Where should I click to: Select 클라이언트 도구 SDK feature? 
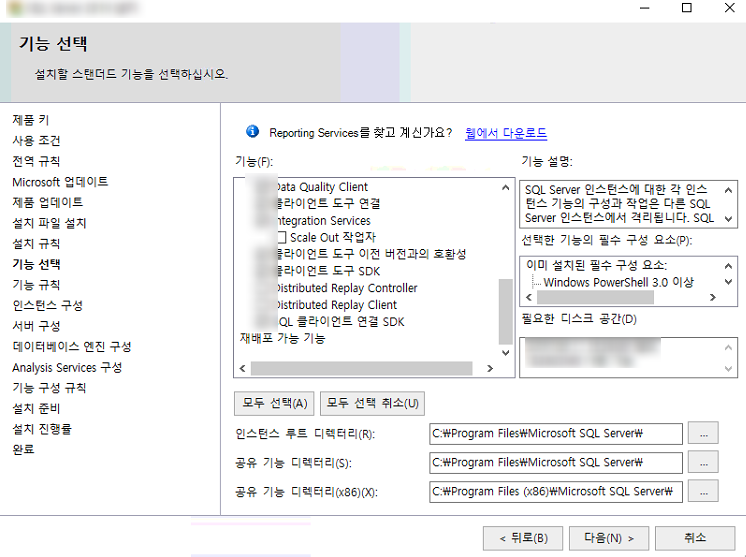(328, 271)
